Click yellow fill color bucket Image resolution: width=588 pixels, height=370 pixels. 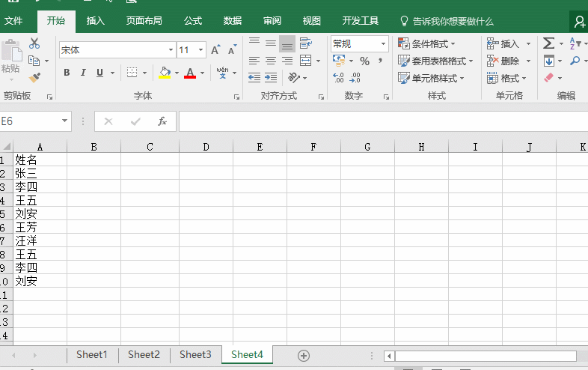tap(165, 73)
